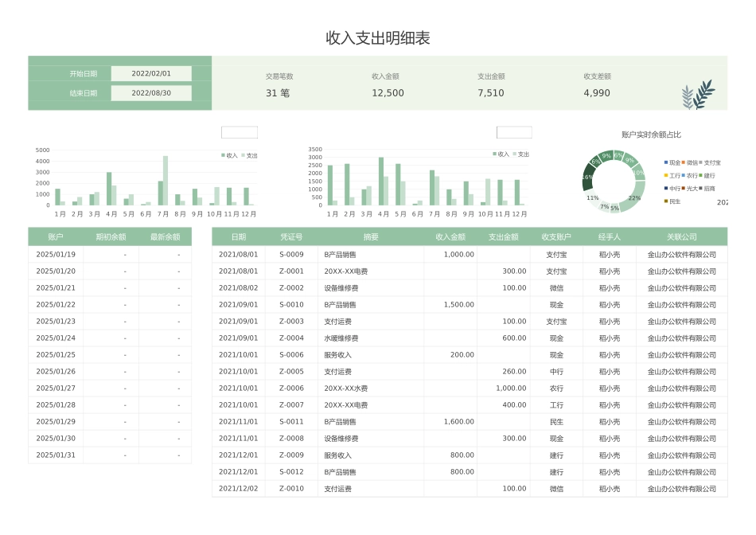Click the 民生 legend entry of the donut chart
The width and height of the screenshot is (756, 535).
672,201
